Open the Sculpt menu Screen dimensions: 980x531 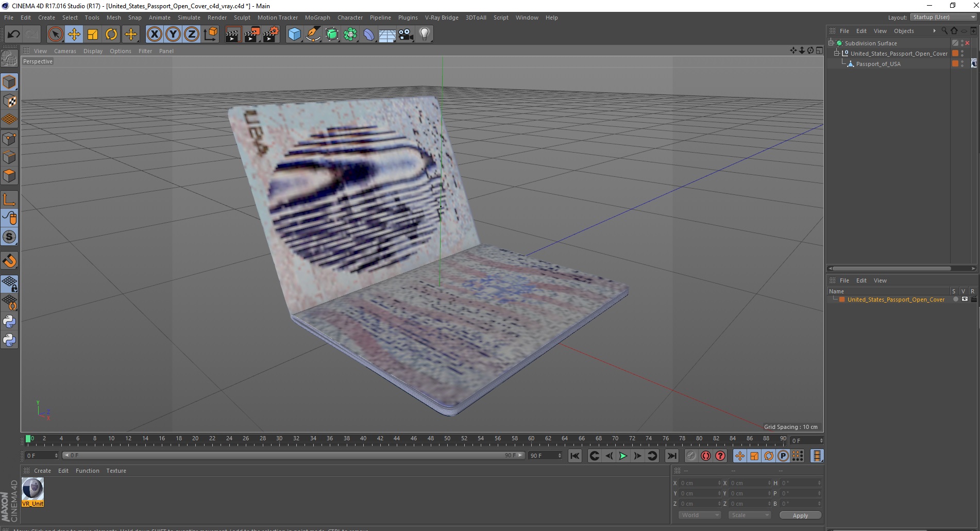pyautogui.click(x=242, y=18)
